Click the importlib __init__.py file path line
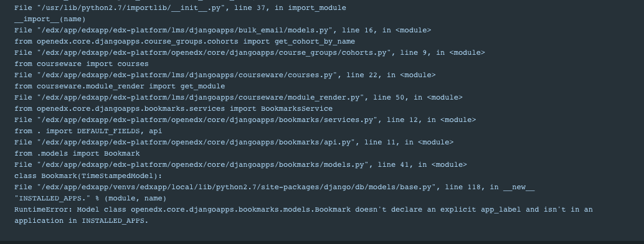This screenshot has width=644, height=244. pos(180,8)
